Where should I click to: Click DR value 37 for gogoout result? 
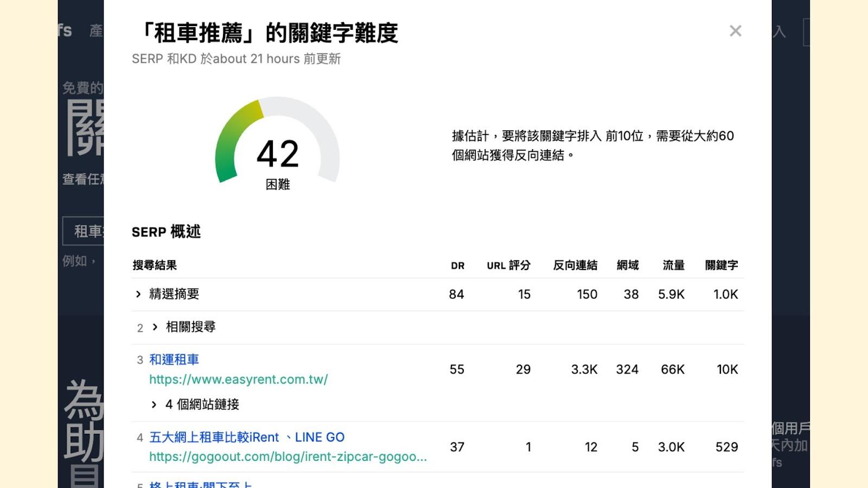coord(457,447)
